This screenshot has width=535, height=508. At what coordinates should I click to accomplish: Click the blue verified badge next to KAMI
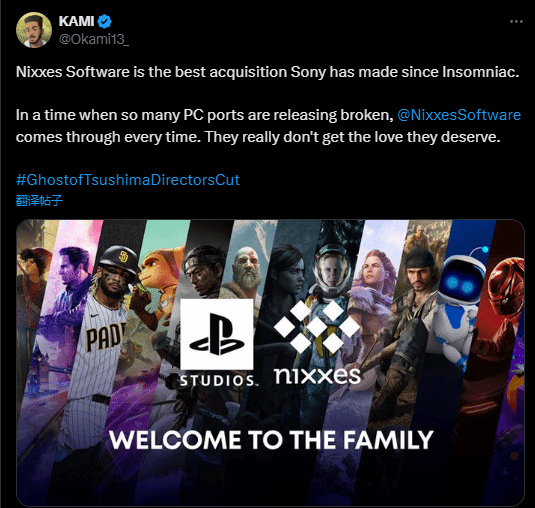(104, 21)
